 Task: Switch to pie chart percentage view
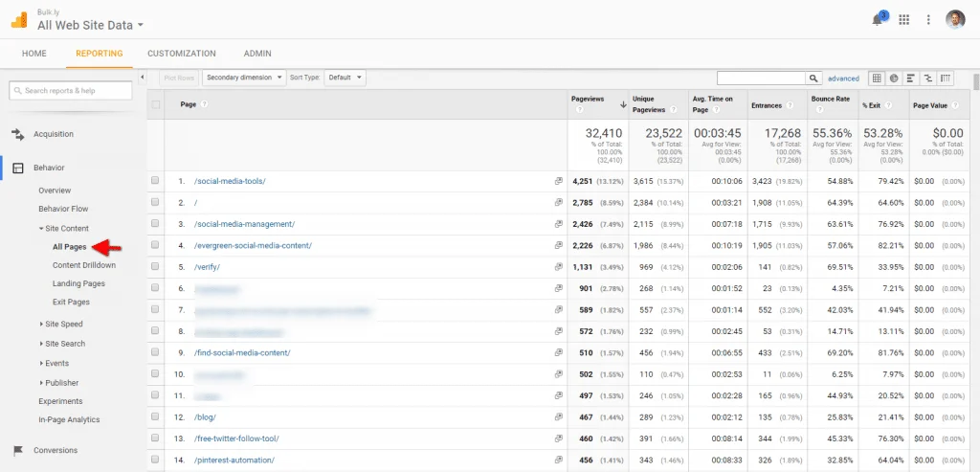[x=893, y=78]
